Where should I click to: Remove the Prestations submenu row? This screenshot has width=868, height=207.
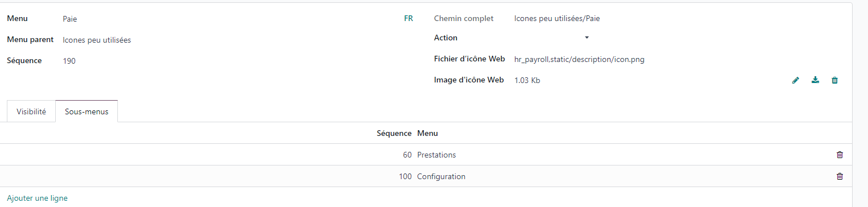point(840,155)
